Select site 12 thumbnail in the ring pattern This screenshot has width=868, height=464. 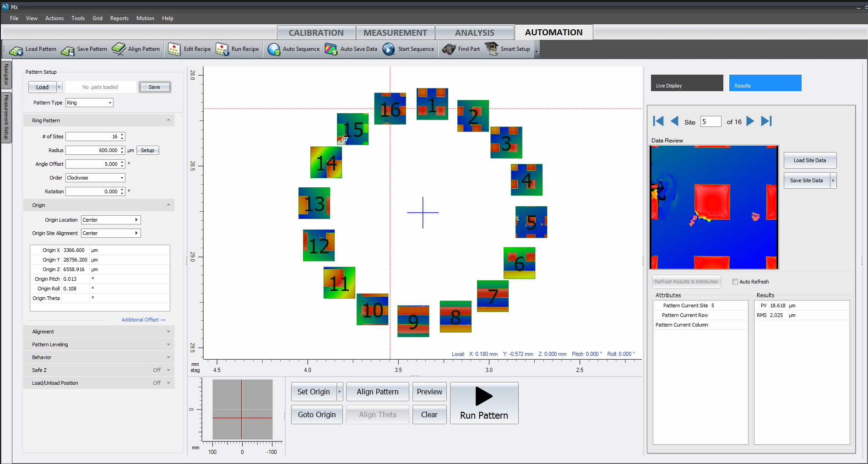[319, 246]
